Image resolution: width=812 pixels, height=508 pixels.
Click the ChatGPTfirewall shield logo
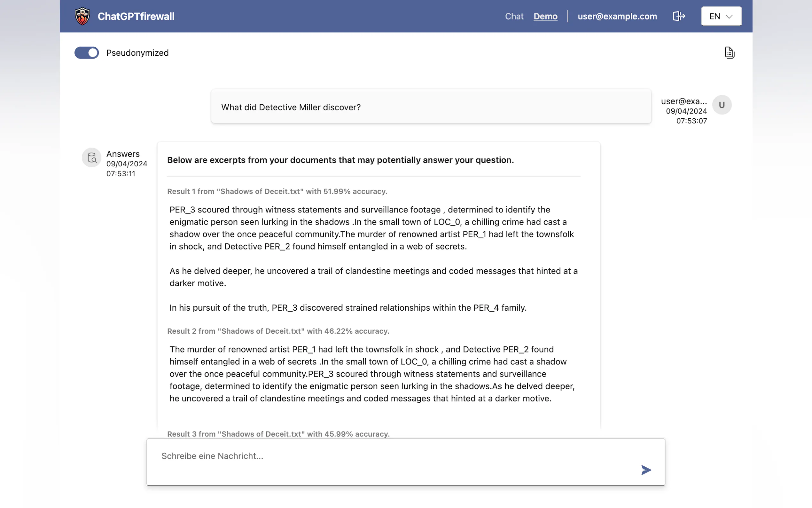(82, 16)
